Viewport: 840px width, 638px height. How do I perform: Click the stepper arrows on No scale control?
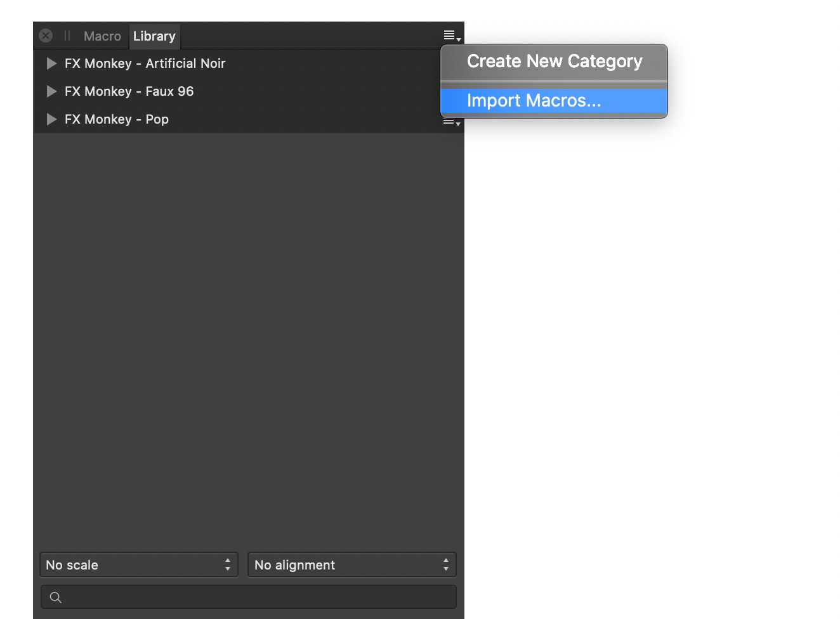click(x=228, y=564)
